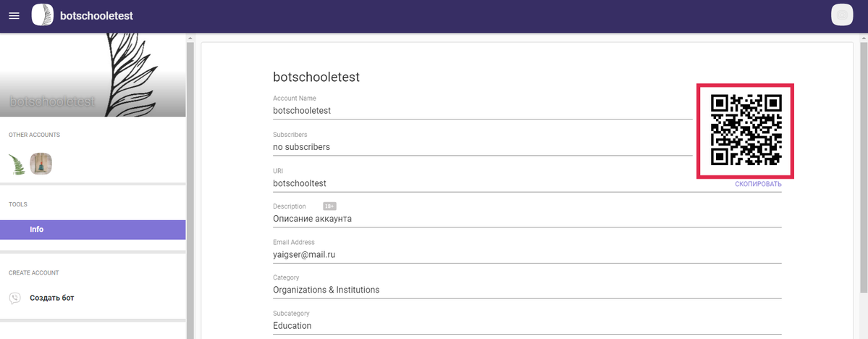Open the hamburger navigation menu

(x=14, y=16)
